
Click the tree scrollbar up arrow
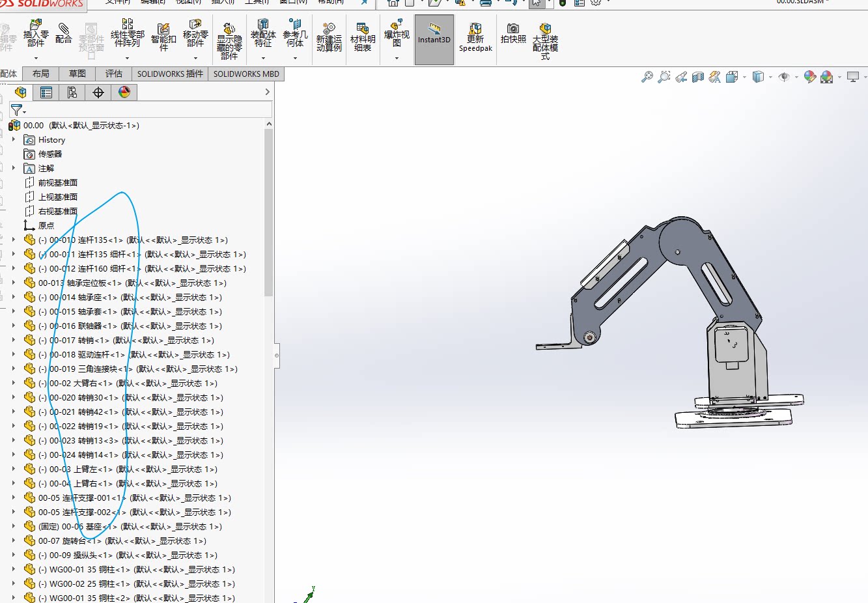coord(269,124)
